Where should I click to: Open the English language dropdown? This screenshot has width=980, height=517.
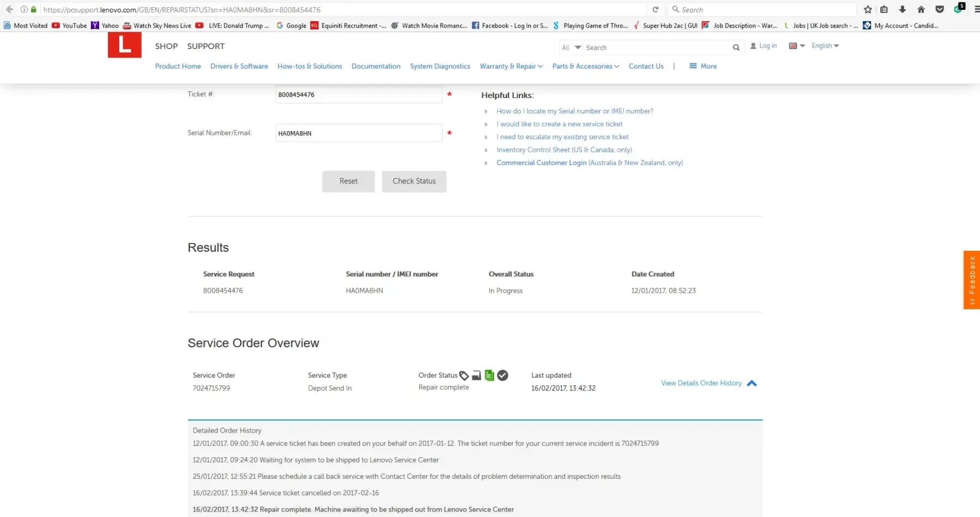825,46
